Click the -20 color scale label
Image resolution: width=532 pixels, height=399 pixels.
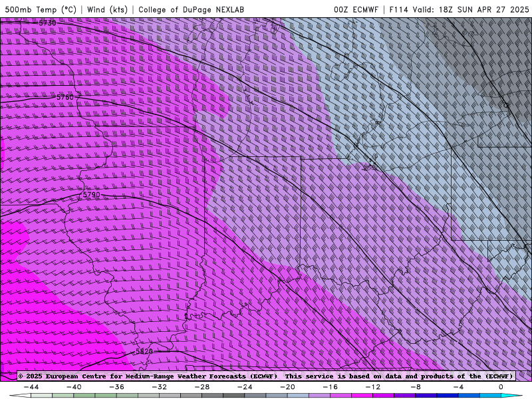tap(288, 387)
